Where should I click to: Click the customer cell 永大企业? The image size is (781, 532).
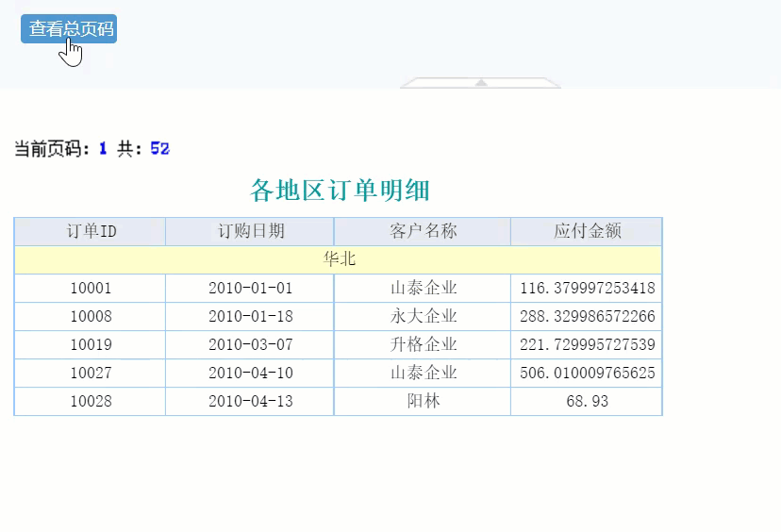tap(423, 316)
